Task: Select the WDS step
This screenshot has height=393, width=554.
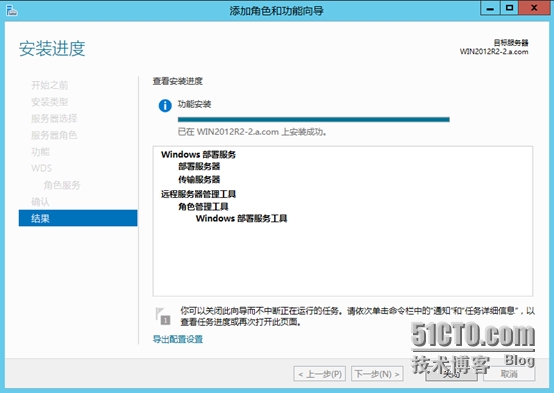Action: coord(41,168)
